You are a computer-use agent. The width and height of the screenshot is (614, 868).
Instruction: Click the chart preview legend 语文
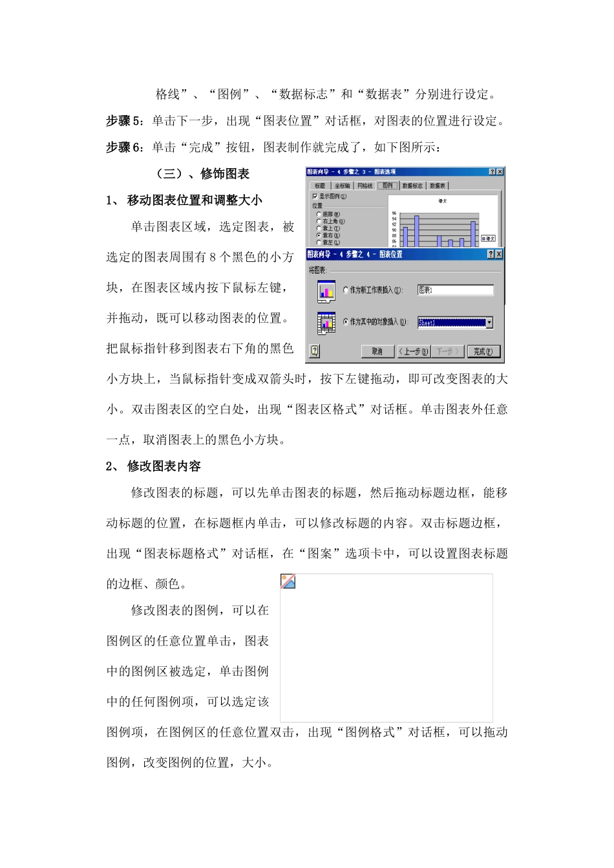pyautogui.click(x=489, y=239)
